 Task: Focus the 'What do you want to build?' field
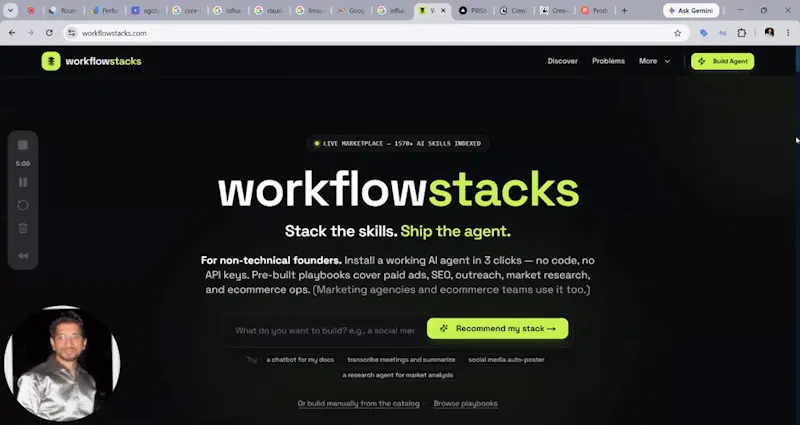[x=325, y=331]
